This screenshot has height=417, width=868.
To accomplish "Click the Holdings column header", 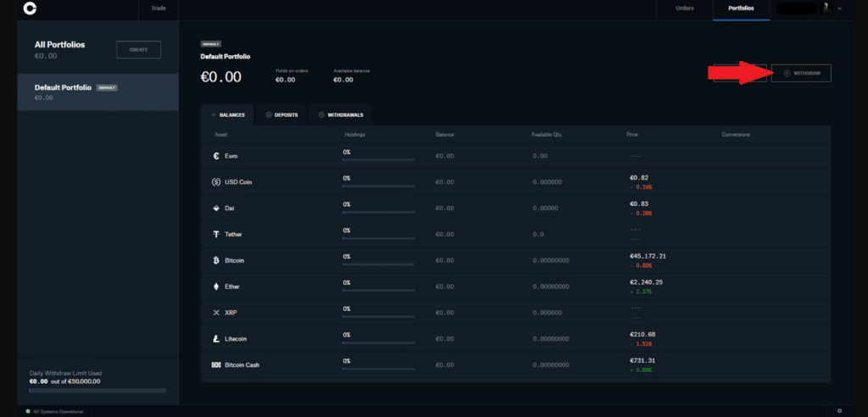I will (355, 135).
